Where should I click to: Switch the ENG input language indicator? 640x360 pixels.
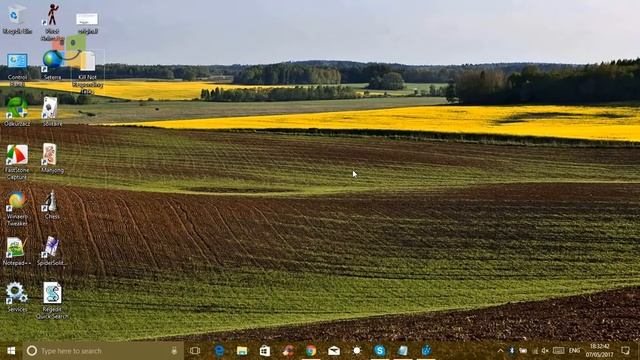coord(574,351)
